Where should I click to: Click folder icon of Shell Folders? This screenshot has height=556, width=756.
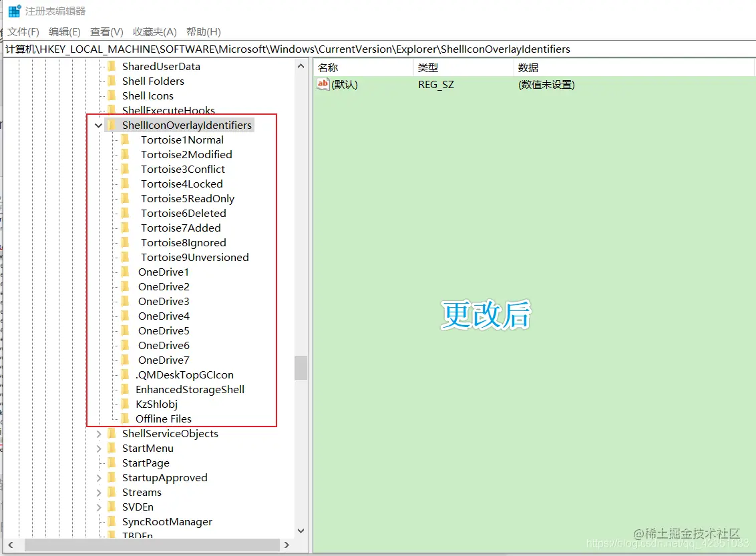(x=112, y=81)
